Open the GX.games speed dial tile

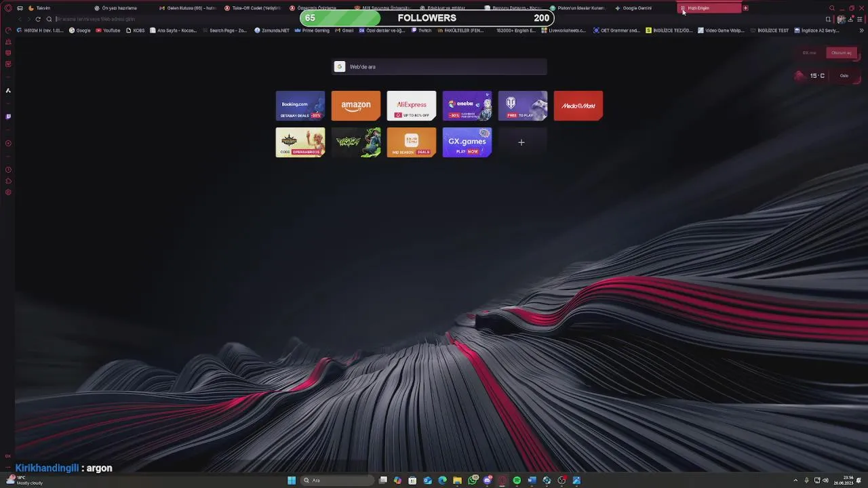coord(467,142)
